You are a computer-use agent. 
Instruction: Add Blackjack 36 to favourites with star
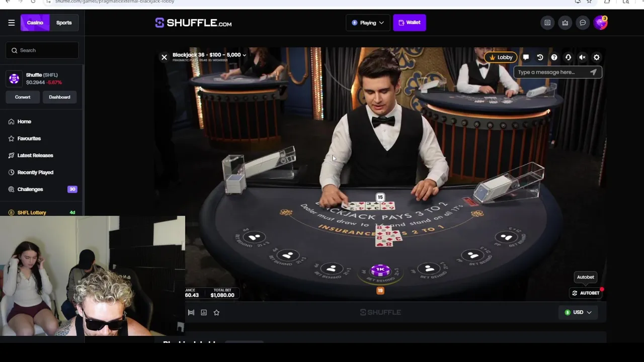click(216, 312)
